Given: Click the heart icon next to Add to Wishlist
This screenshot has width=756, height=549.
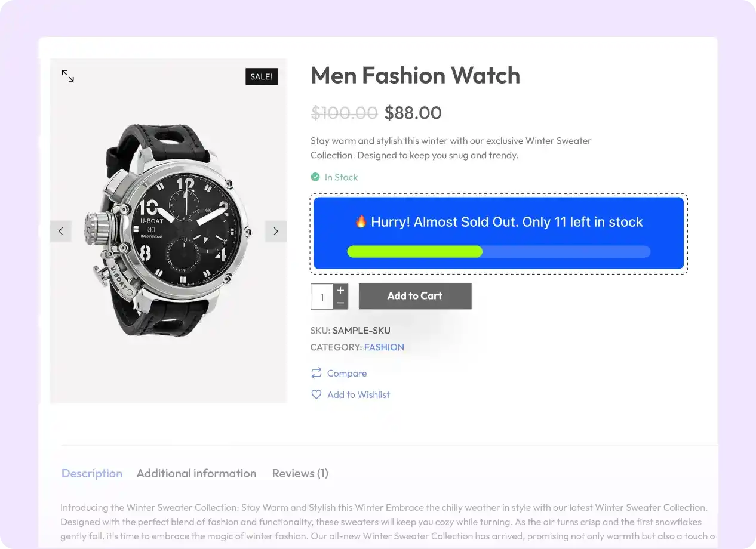Looking at the screenshot, I should coord(316,394).
